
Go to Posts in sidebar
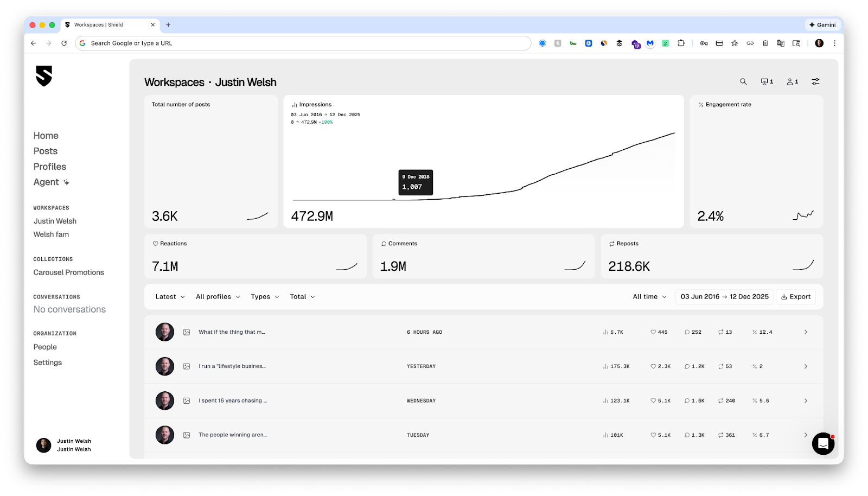(x=45, y=151)
